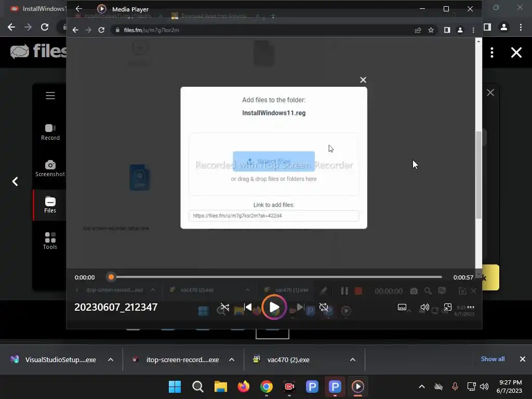
Task: Click the files logo in Chrome
Action: 38,51
